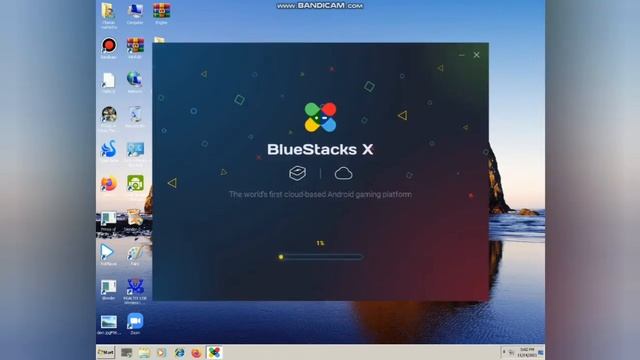
Task: Open Internet Explorer from the taskbar
Action: [x=179, y=353]
